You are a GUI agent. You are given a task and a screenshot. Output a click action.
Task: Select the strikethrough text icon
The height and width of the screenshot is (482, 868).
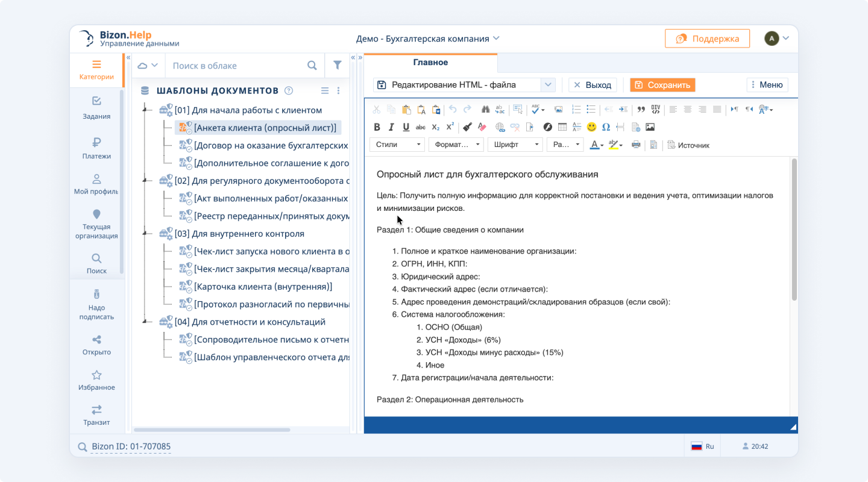pyautogui.click(x=421, y=127)
